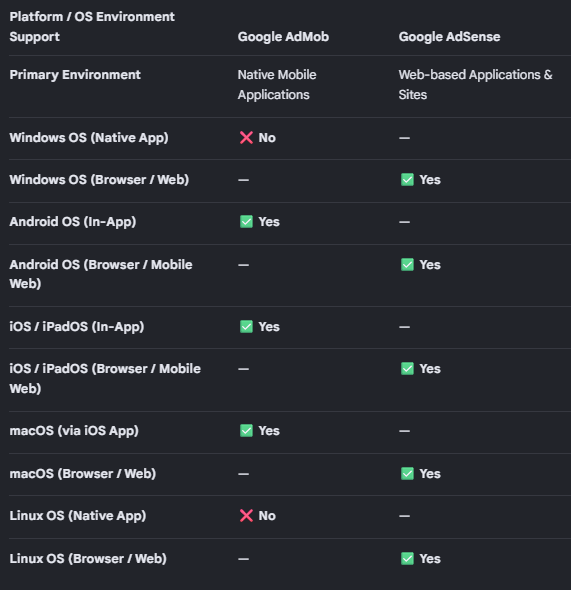Screen dimensions: 571x590
Task: Select the Google AdMob column header
Action: click(283, 36)
